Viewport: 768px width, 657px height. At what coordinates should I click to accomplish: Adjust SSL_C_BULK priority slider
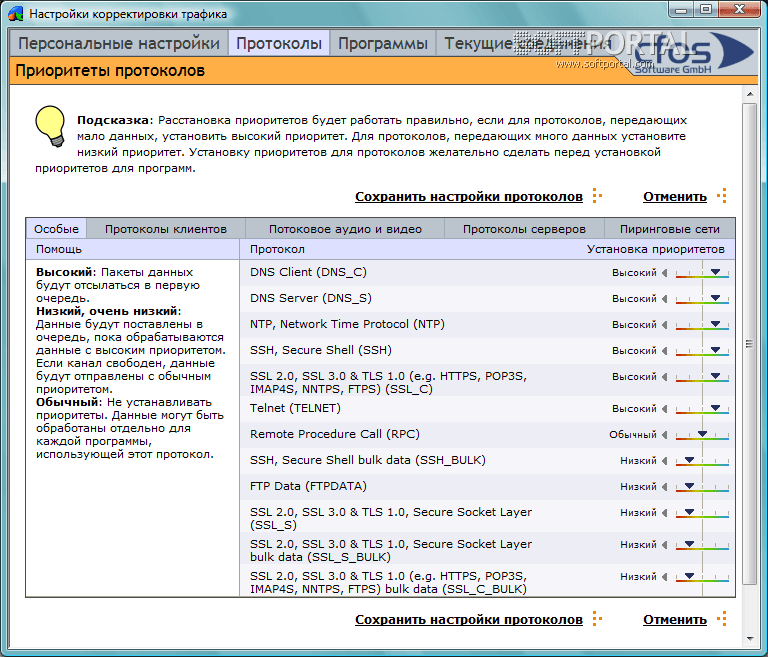[x=702, y=577]
